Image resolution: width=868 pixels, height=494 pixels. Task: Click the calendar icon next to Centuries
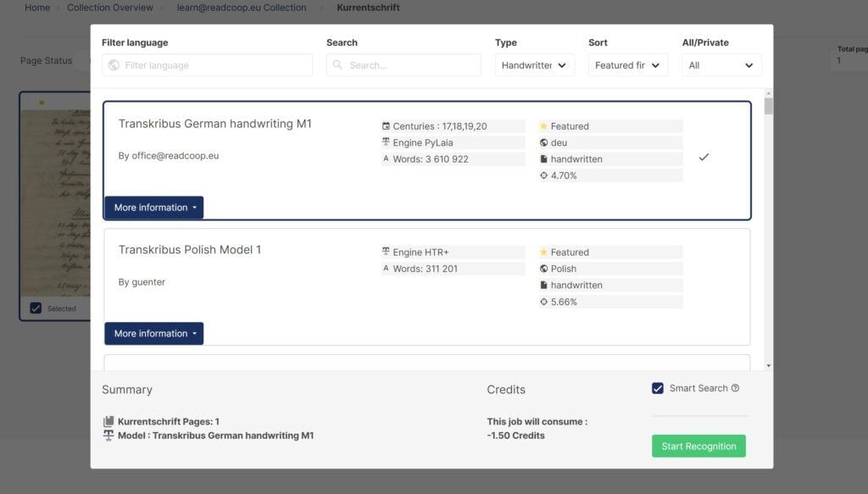coord(387,126)
